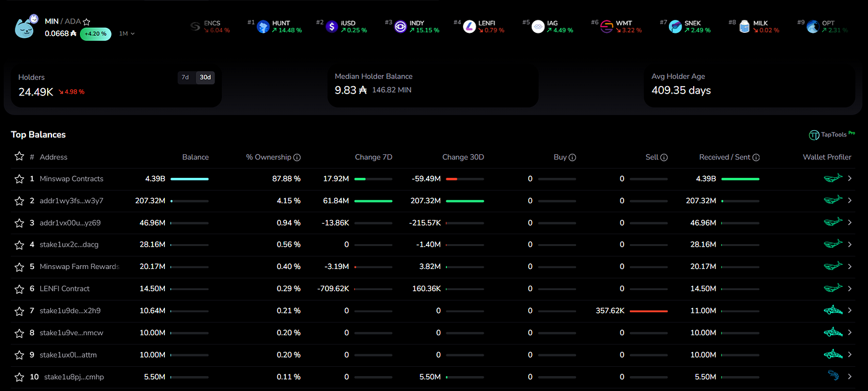Open the LENFI Contract address link
This screenshot has height=391, width=868.
pos(64,289)
